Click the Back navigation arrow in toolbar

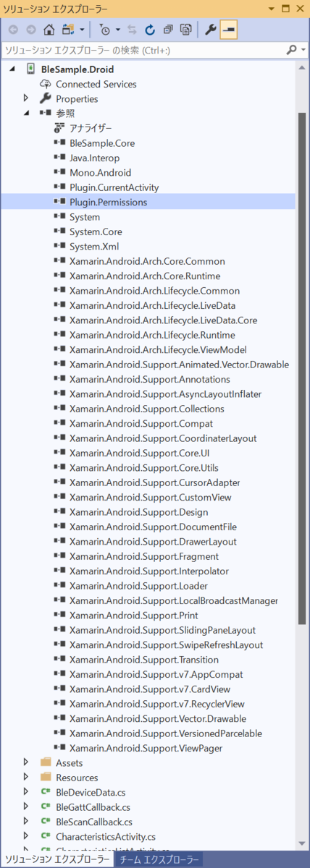click(14, 30)
